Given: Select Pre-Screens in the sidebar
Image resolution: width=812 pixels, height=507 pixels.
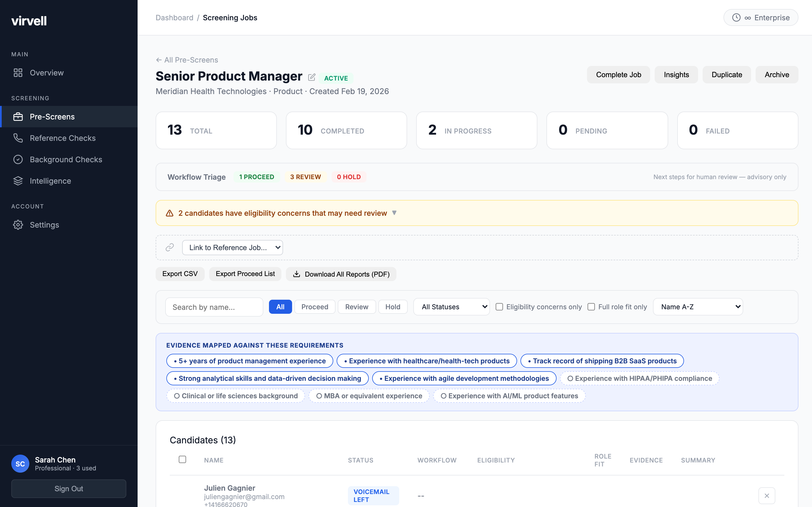Looking at the screenshot, I should click(52, 116).
